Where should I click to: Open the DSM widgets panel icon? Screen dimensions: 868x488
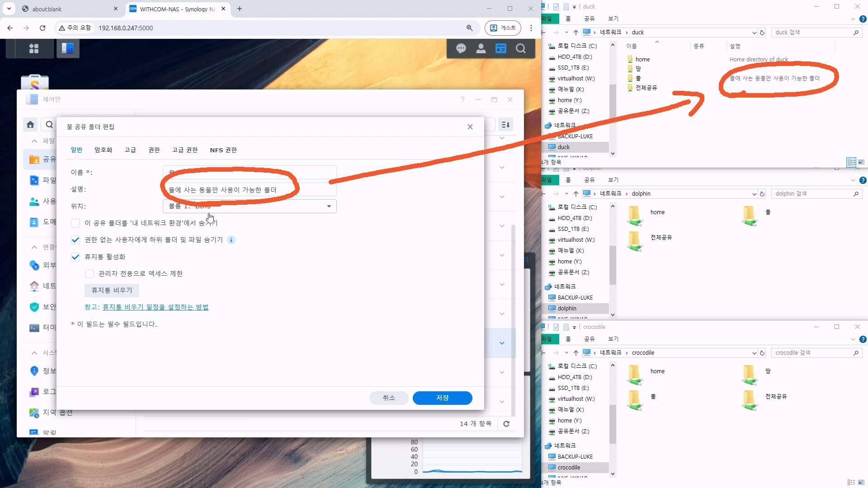[500, 48]
